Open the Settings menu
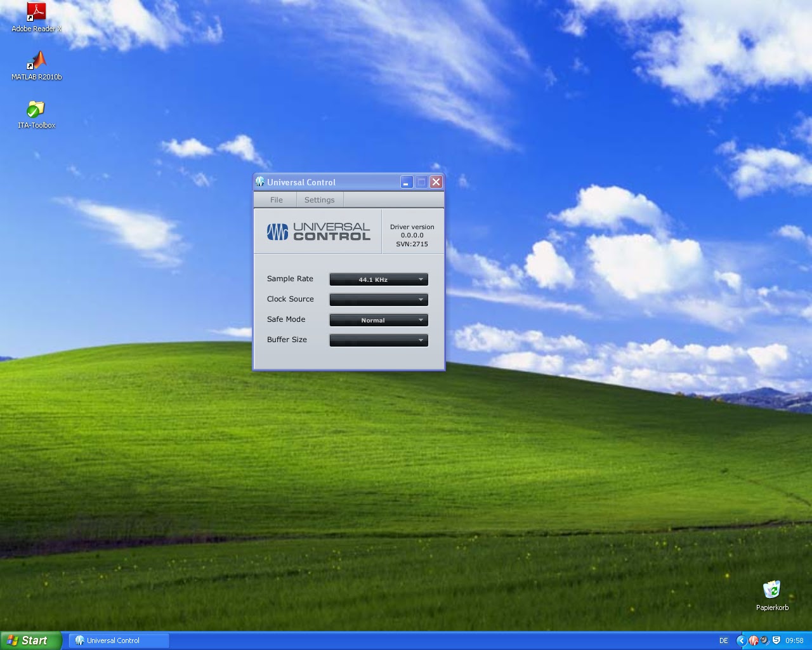The height and width of the screenshot is (650, 812). click(x=319, y=200)
